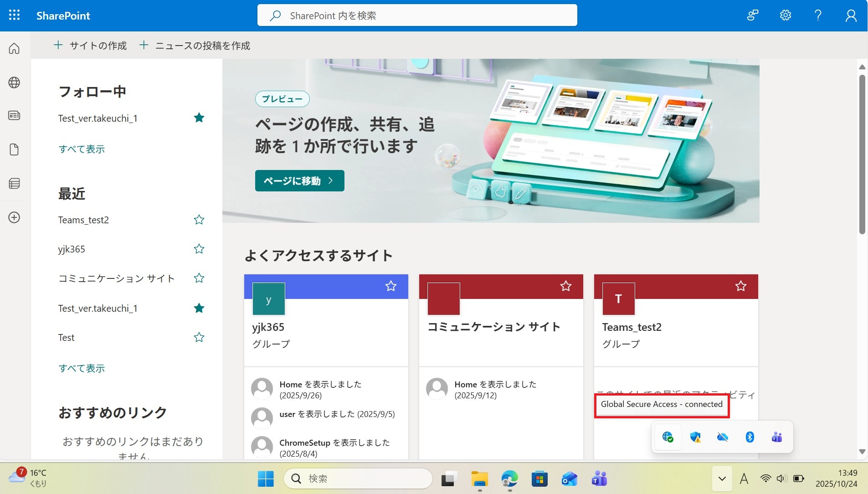Image resolution: width=868 pixels, height=494 pixels.
Task: Click サイトの作成 command
Action: (90, 46)
